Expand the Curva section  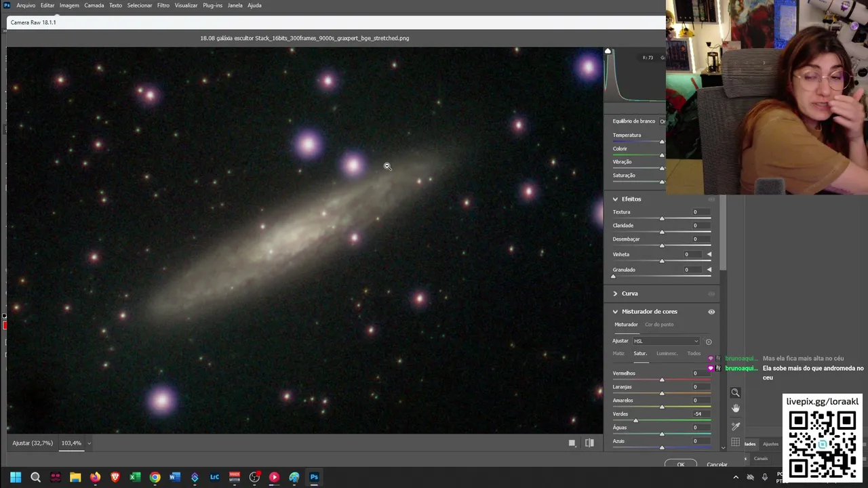(x=615, y=293)
